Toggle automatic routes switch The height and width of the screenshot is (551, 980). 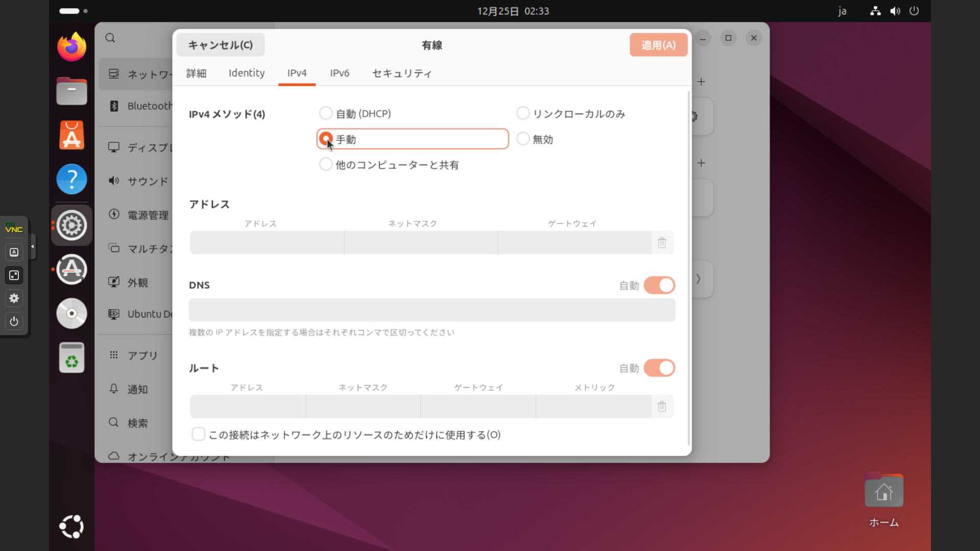[659, 368]
